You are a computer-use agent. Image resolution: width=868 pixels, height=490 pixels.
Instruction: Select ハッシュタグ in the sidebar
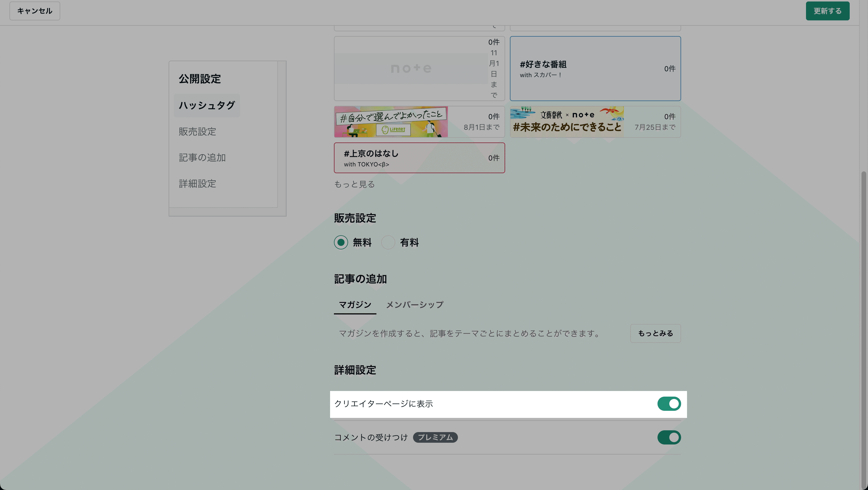coord(207,106)
